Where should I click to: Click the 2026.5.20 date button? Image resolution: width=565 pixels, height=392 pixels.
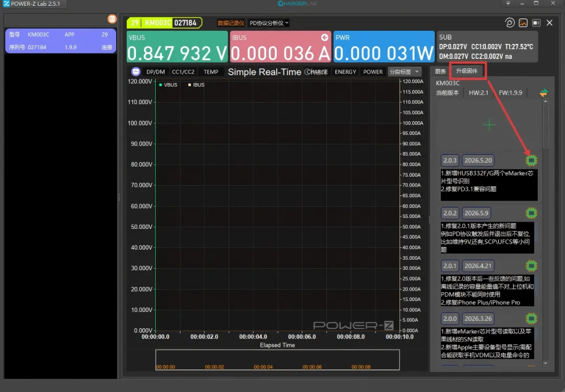tap(478, 160)
